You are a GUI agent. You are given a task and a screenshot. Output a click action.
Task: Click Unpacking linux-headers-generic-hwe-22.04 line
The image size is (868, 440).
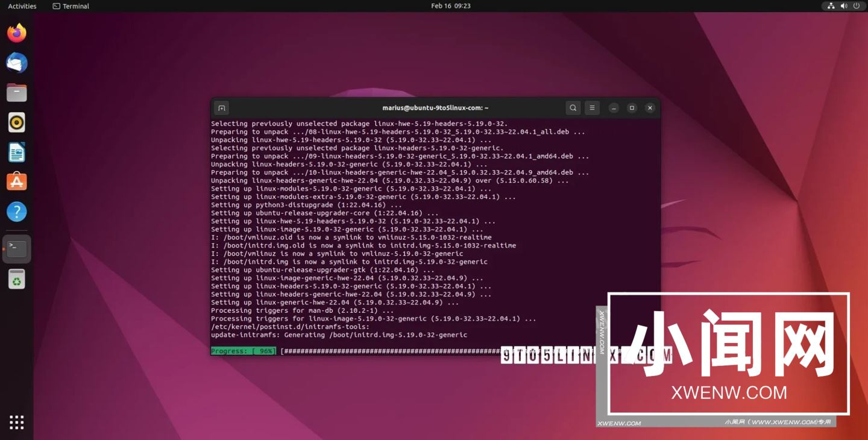tap(390, 180)
